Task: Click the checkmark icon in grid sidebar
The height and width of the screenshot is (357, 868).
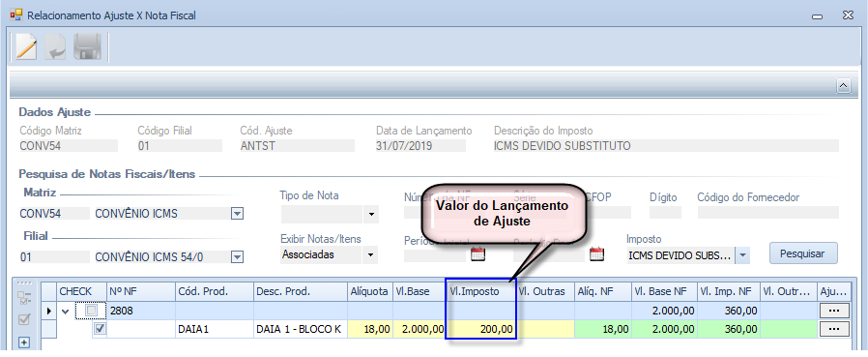Action: tap(25, 320)
